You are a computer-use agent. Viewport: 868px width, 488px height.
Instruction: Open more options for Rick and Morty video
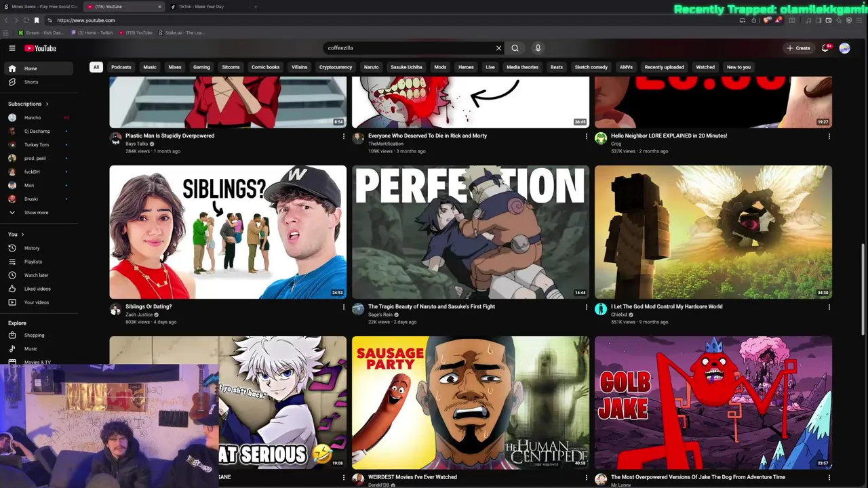587,136
